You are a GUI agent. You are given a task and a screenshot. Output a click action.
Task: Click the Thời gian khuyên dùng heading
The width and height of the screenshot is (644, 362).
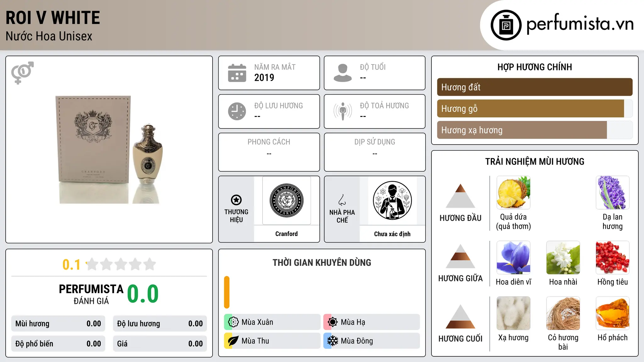[x=322, y=263]
